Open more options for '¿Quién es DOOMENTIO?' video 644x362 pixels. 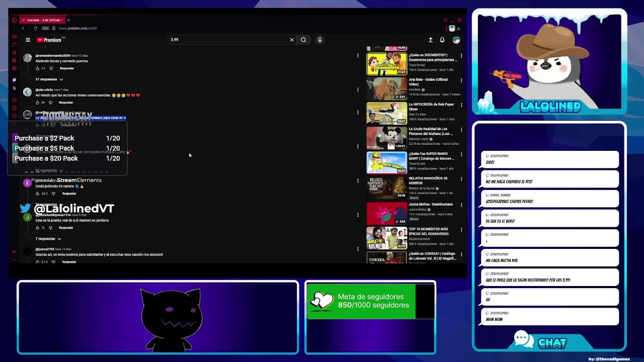(x=461, y=56)
